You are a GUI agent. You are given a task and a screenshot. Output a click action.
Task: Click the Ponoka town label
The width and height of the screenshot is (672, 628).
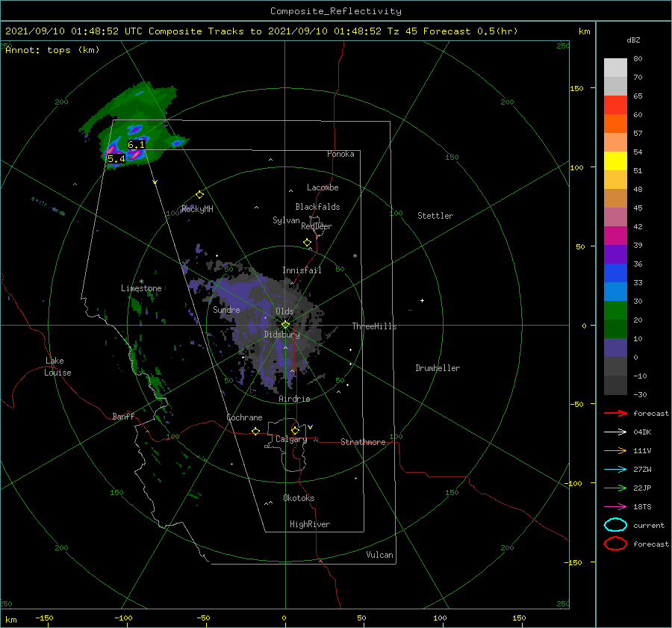coord(340,154)
